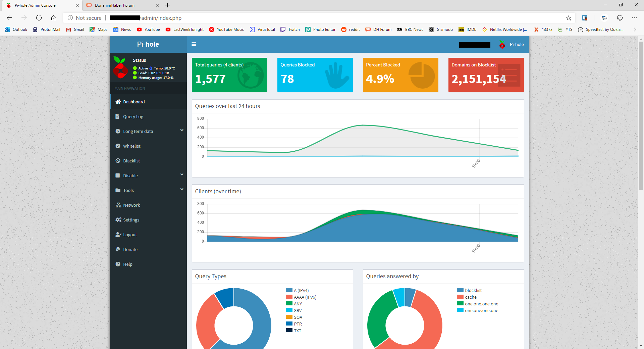Toggle blocklist legend entry

pos(469,290)
